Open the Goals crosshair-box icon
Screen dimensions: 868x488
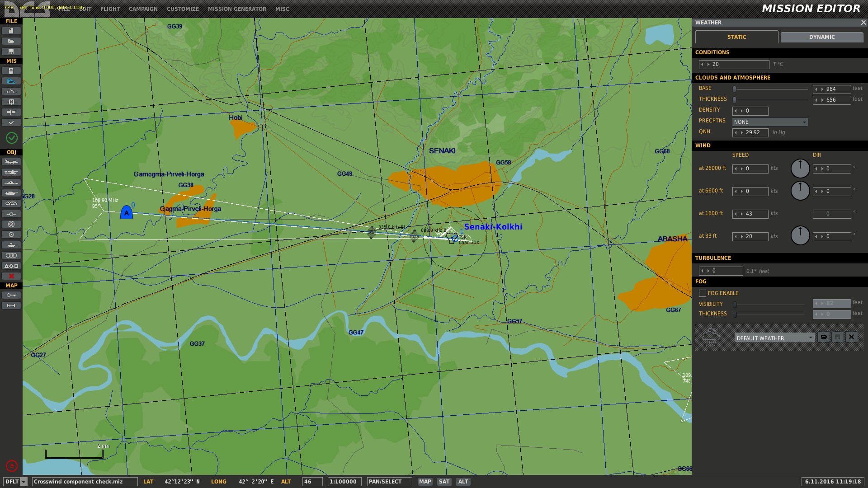coord(11,102)
